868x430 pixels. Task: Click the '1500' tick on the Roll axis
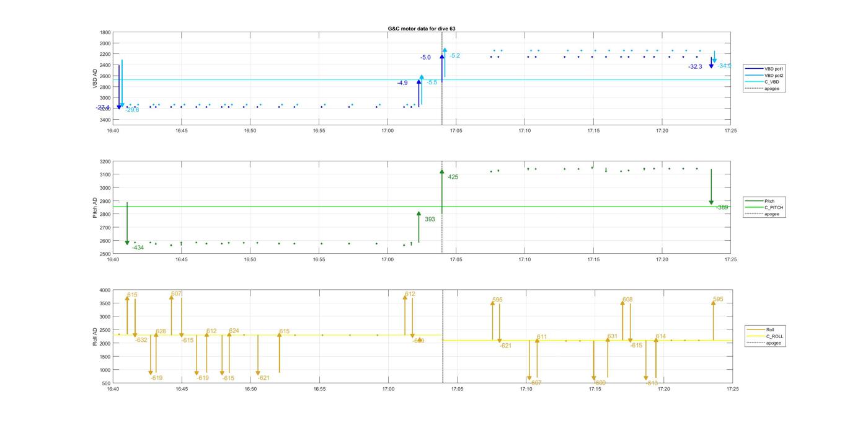click(x=105, y=357)
